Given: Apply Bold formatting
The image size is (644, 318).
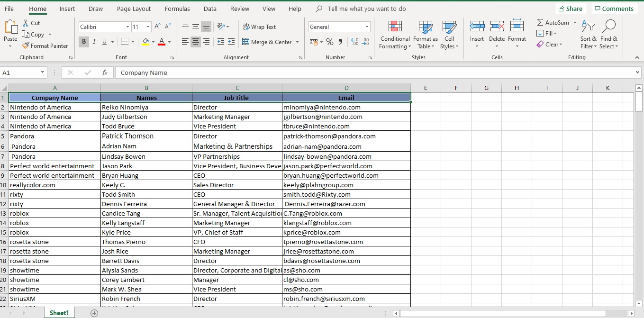Looking at the screenshot, I should click(83, 42).
